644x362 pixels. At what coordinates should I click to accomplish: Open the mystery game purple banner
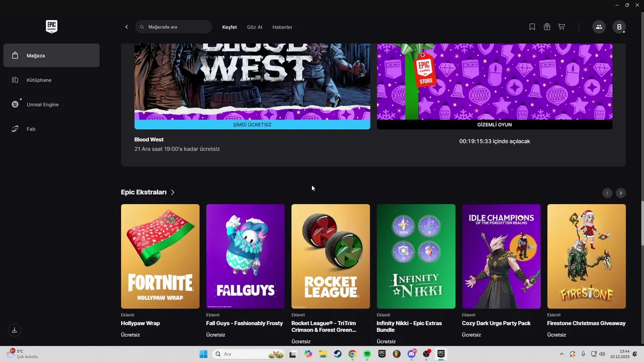pyautogui.click(x=495, y=81)
